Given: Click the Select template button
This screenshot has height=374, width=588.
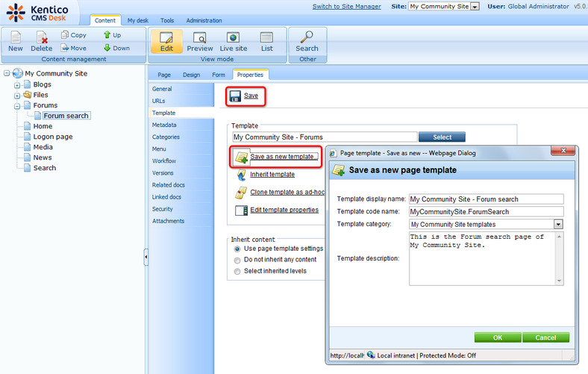Looking at the screenshot, I should 442,137.
